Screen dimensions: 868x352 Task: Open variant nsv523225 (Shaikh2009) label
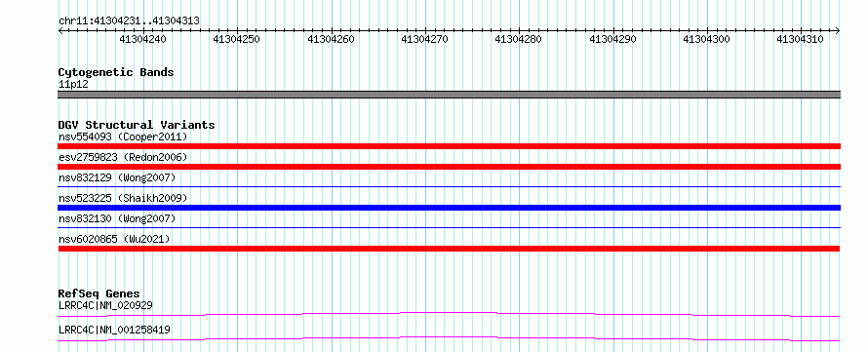[123, 198]
